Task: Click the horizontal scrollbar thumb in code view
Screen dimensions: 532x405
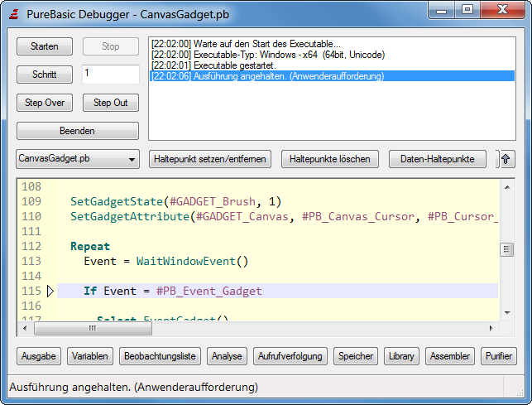Action: (93, 328)
